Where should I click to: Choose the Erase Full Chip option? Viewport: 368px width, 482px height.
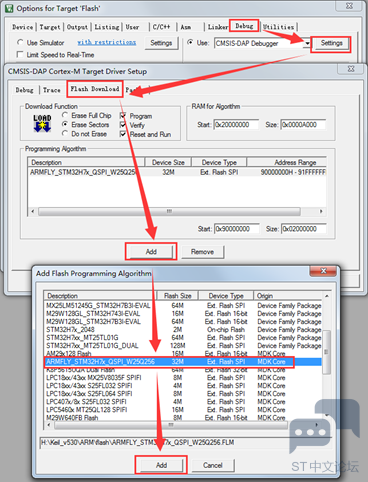point(65,115)
